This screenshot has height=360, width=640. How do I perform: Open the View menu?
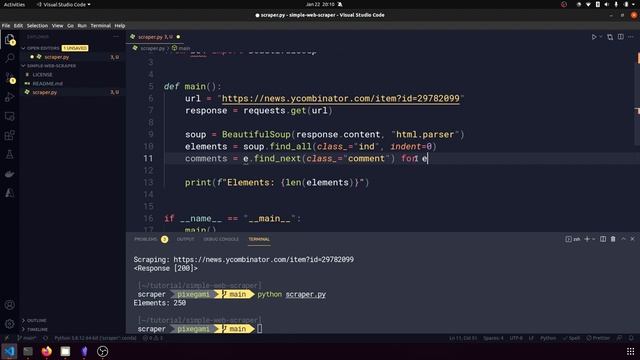click(x=58, y=25)
